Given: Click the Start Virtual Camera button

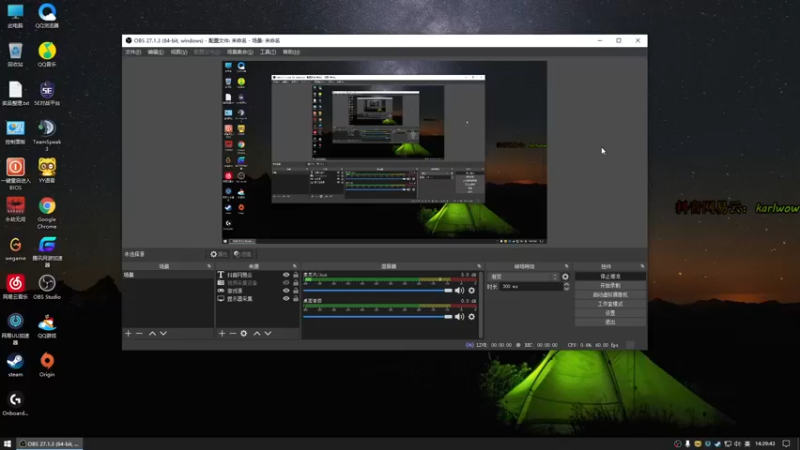Looking at the screenshot, I should tap(610, 295).
